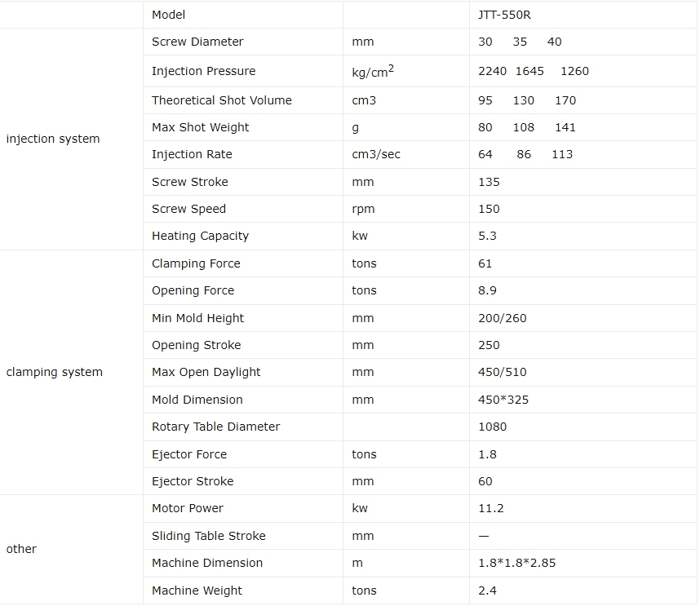Viewport: 700px width, 606px height.
Task: Click the clamping system category cell
Action: (x=55, y=372)
